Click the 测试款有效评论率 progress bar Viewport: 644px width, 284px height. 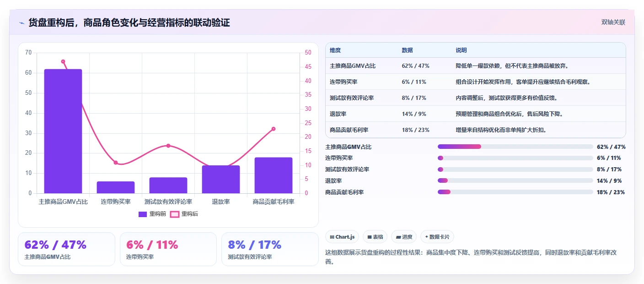[515, 169]
